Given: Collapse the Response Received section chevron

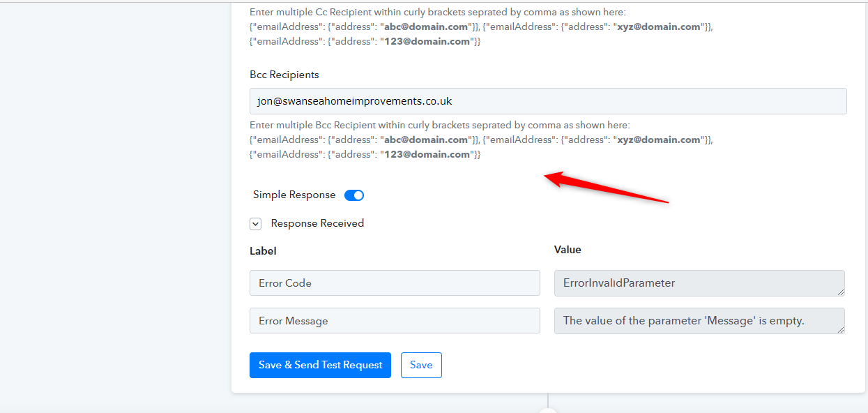Looking at the screenshot, I should 256,224.
